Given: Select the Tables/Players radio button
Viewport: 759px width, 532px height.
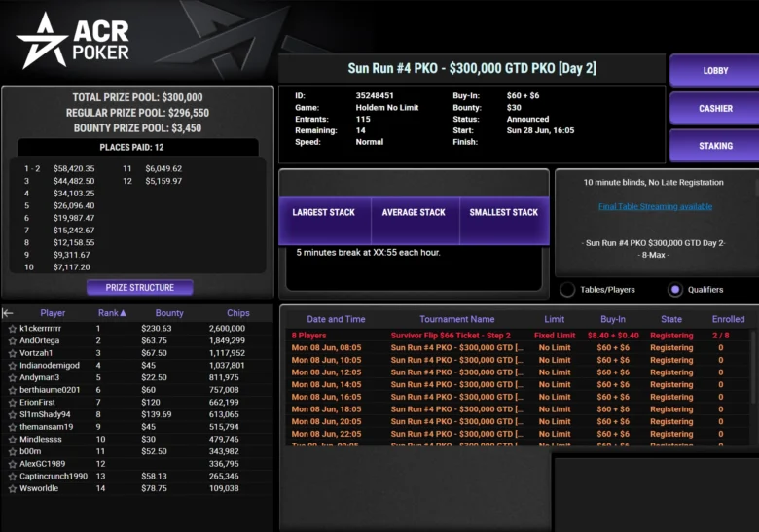Looking at the screenshot, I should [567, 290].
